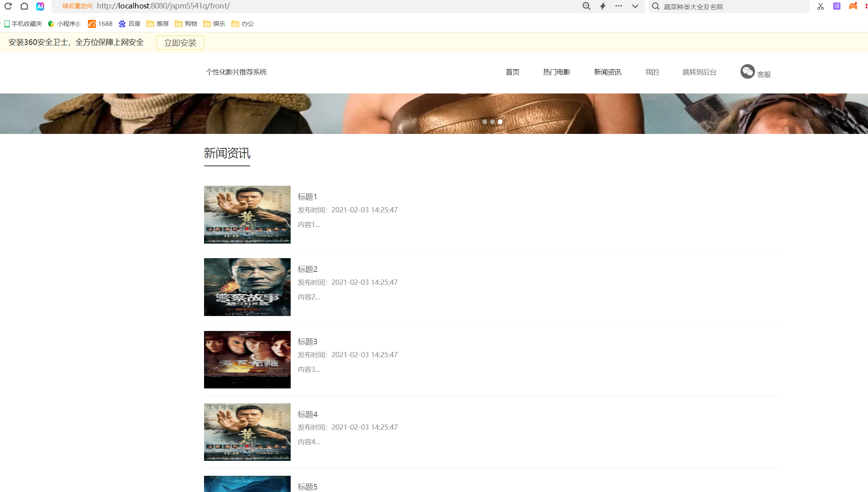
Task: Go to the 热门电影 menu item
Action: [x=557, y=72]
